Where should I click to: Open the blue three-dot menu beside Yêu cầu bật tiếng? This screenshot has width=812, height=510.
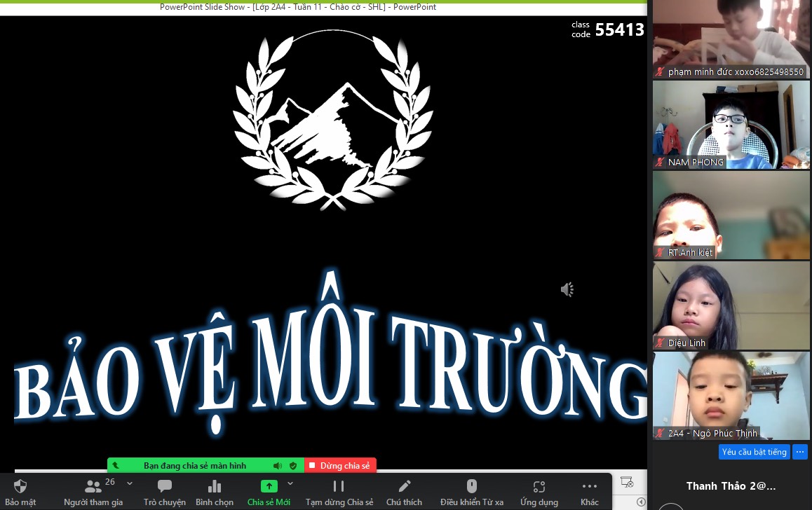pos(799,452)
